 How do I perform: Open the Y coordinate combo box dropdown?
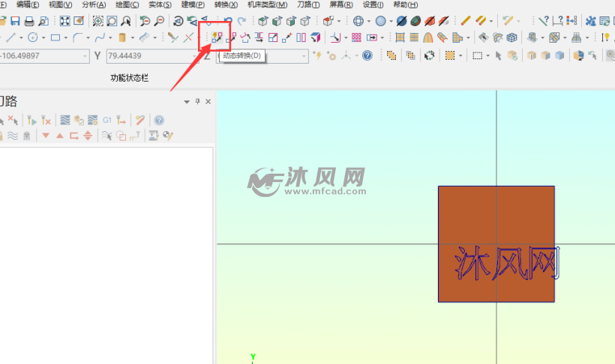195,56
